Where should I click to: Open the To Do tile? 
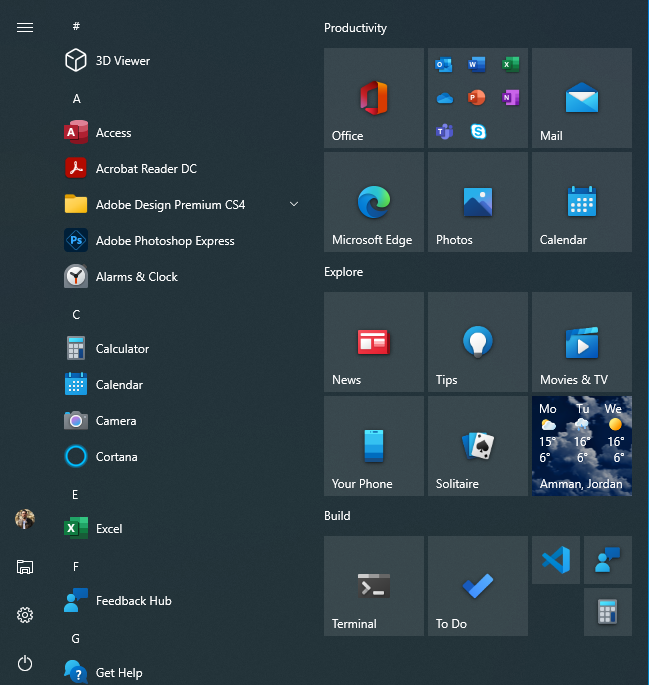point(478,586)
